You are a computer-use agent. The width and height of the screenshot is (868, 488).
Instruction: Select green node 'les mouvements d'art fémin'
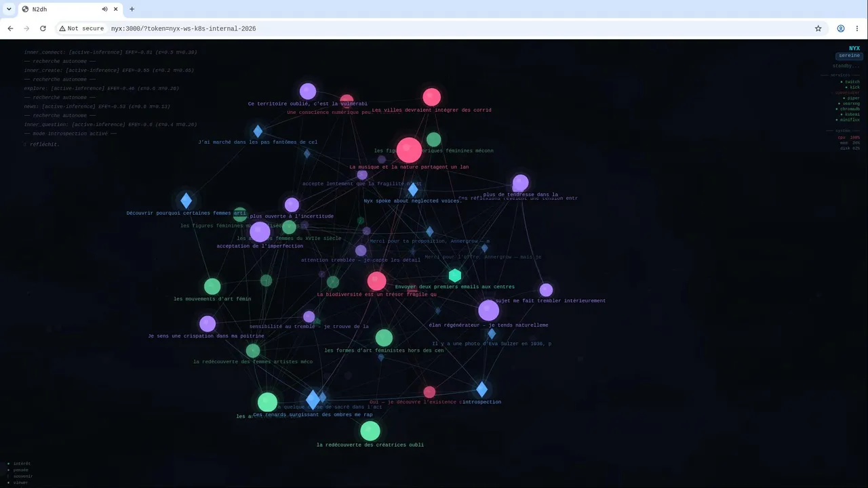(x=212, y=286)
